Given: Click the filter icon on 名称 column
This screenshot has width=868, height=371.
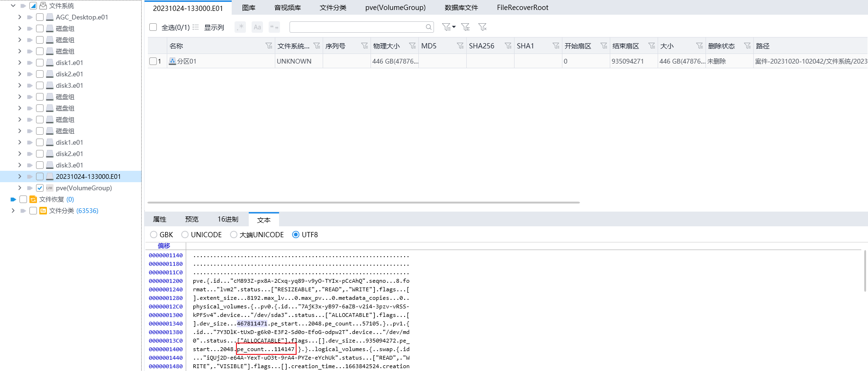Looking at the screenshot, I should click(269, 46).
